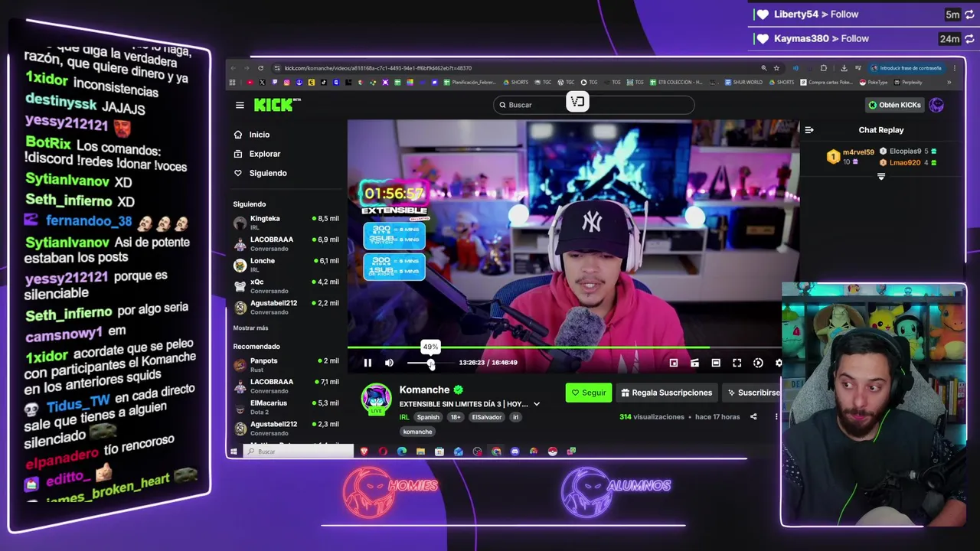
Task: Open xQc's channel in sidebar
Action: click(x=286, y=285)
